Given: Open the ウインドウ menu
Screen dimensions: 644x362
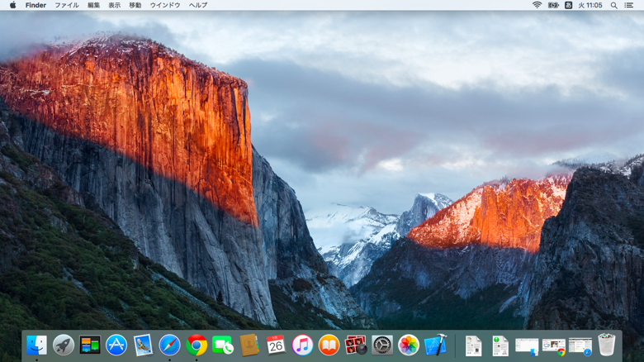Looking at the screenshot, I should (x=165, y=5).
